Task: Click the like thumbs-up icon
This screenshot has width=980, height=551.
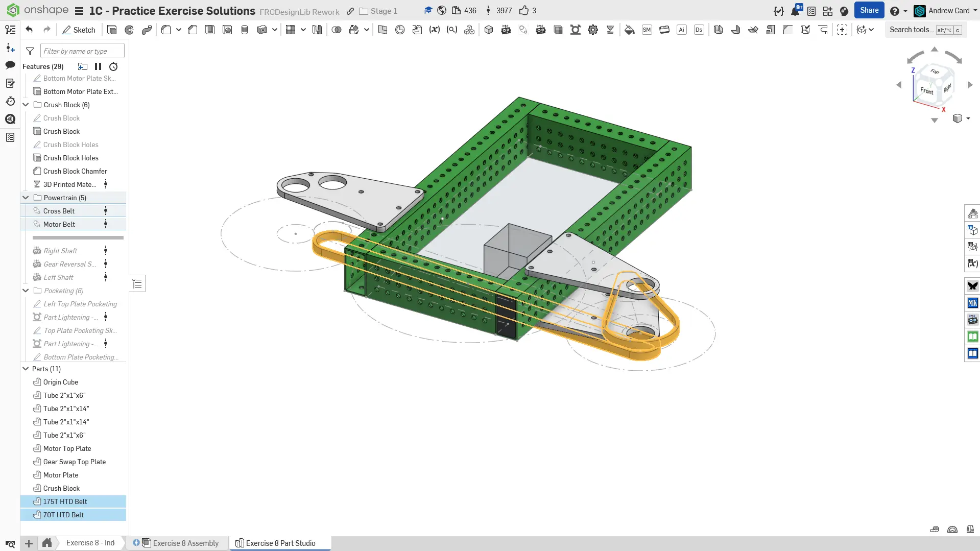Action: tap(523, 11)
